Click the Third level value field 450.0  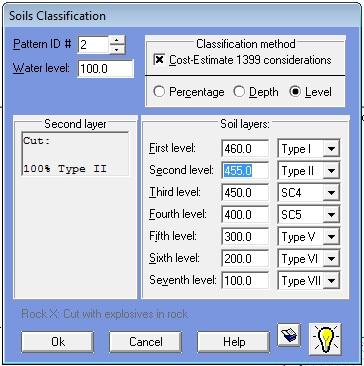click(245, 193)
